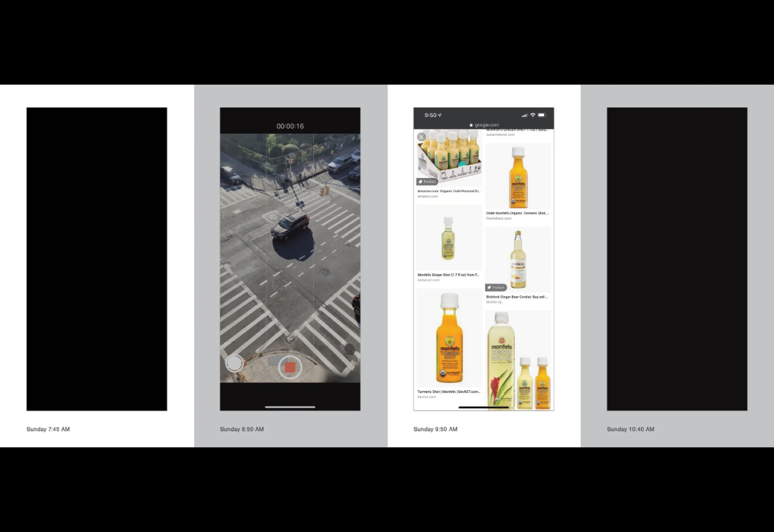Tap the 9:50 clock in status bar
774x532 pixels.
[x=430, y=115]
